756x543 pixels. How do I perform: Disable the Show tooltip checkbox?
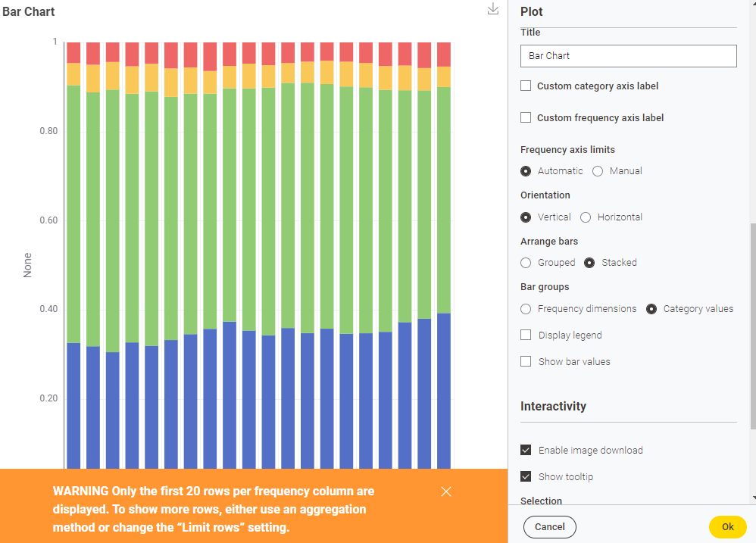pos(526,476)
